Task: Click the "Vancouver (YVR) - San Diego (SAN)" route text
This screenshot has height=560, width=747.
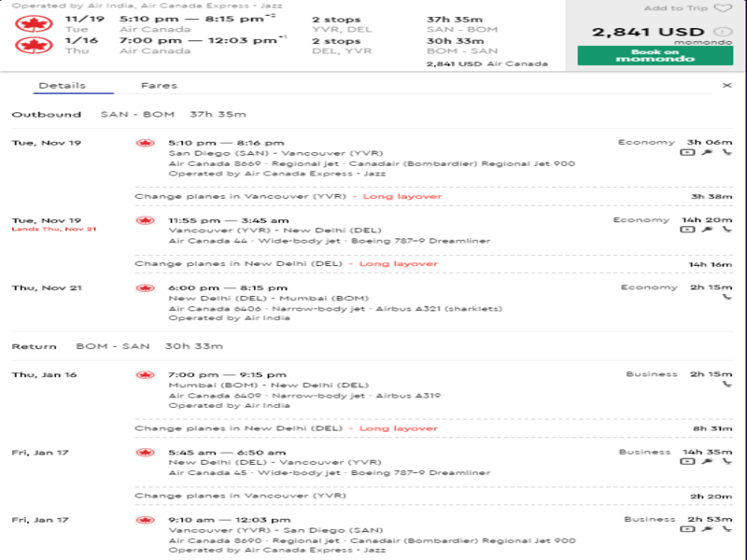Action: [275, 530]
